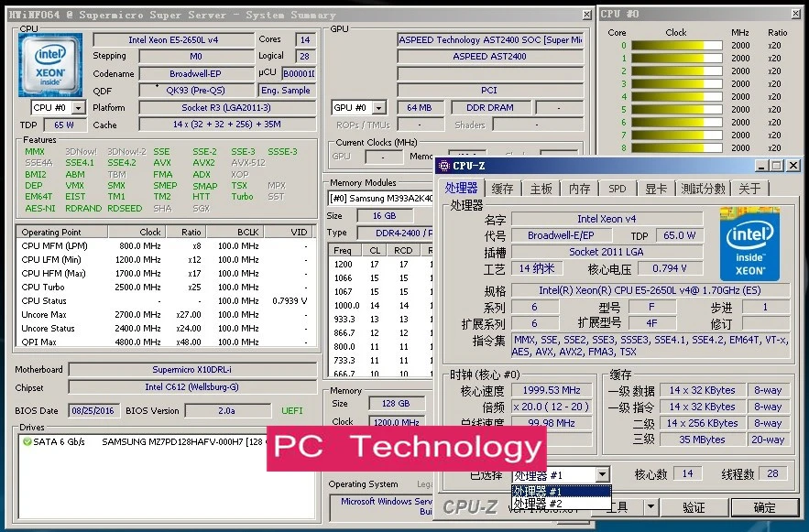Click the 128 GB memory size field
Image resolution: width=809 pixels, height=532 pixels.
click(x=397, y=403)
